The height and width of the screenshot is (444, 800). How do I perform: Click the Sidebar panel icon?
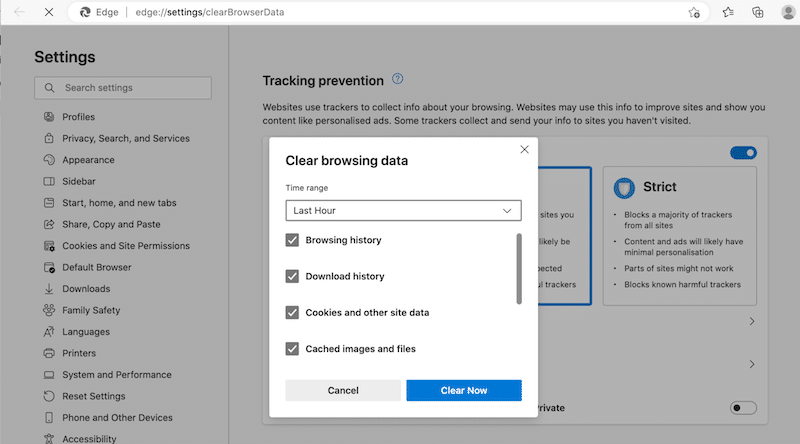[x=49, y=181]
